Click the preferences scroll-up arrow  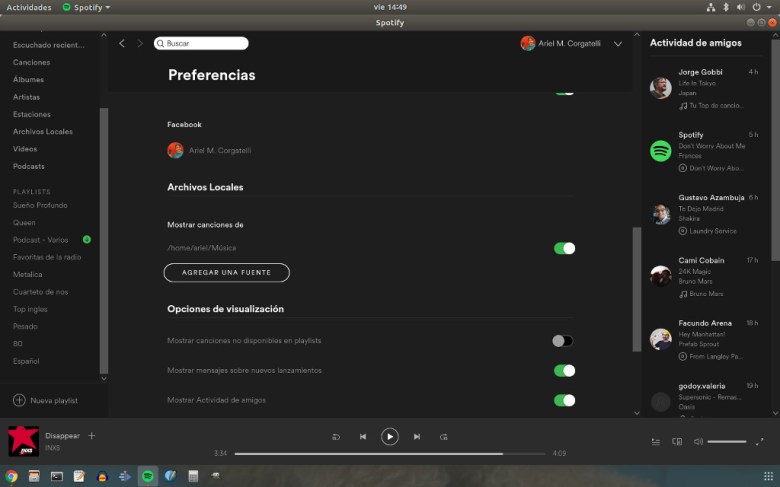637,35
